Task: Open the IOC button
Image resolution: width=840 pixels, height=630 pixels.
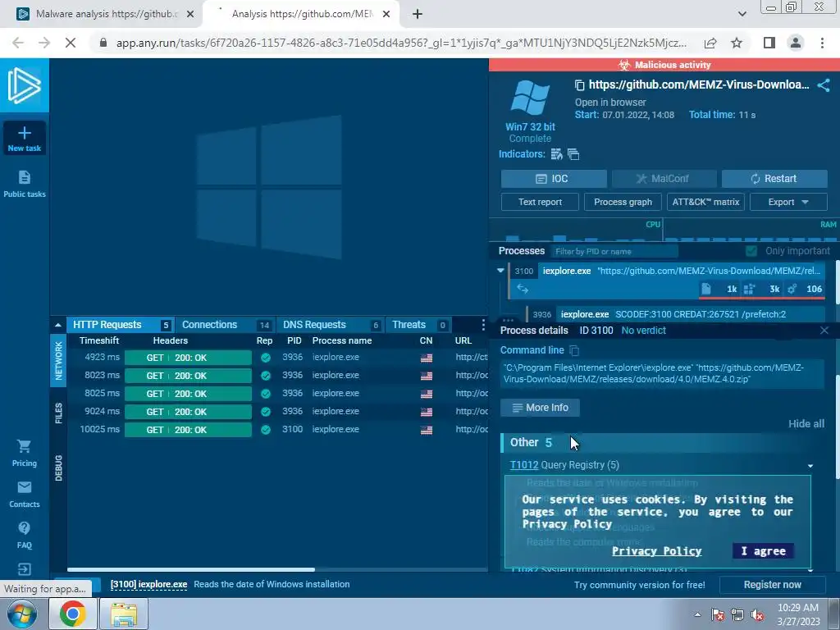Action: (554, 179)
